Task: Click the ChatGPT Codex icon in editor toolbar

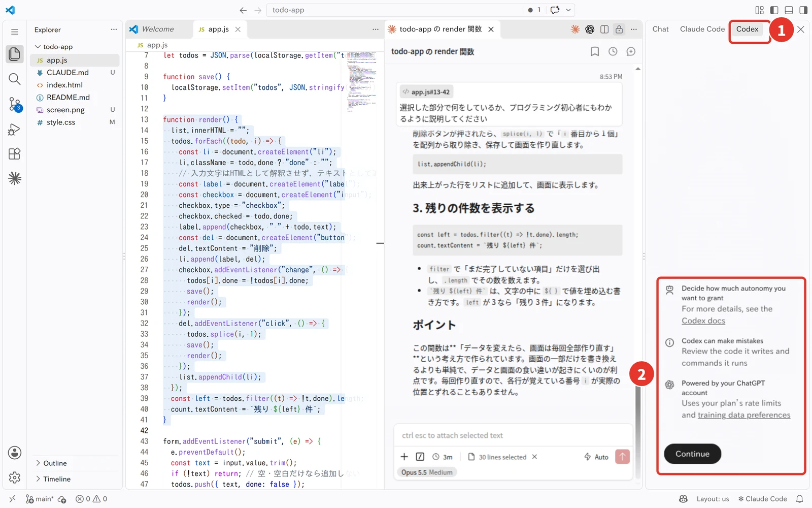Action: point(590,29)
